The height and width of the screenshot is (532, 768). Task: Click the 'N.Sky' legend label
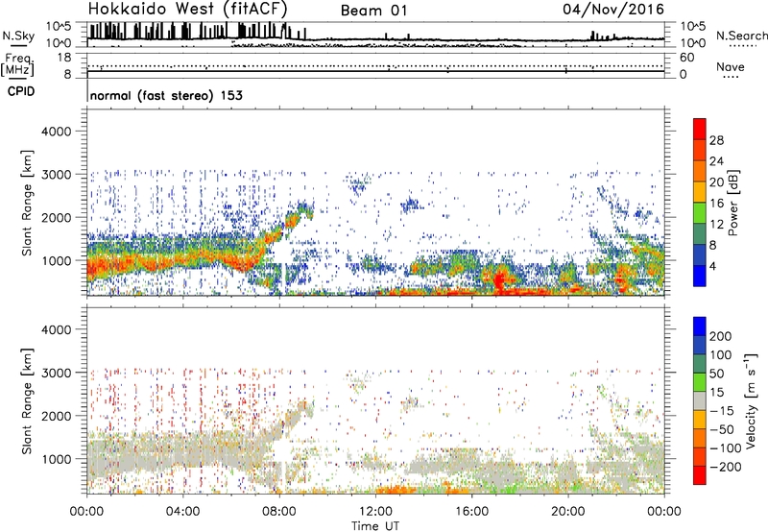pyautogui.click(x=18, y=36)
